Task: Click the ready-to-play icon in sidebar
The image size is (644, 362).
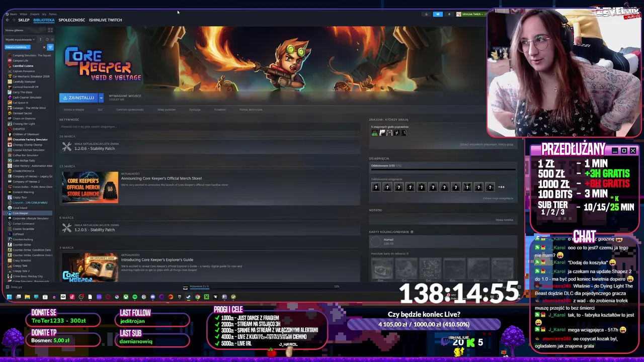Action: click(x=51, y=39)
